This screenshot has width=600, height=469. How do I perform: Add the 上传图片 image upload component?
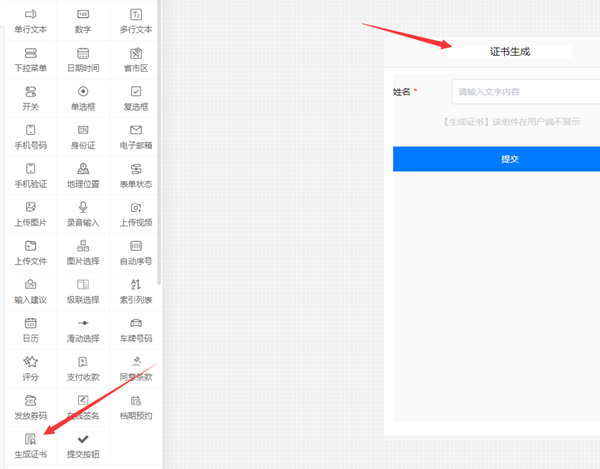click(x=31, y=215)
